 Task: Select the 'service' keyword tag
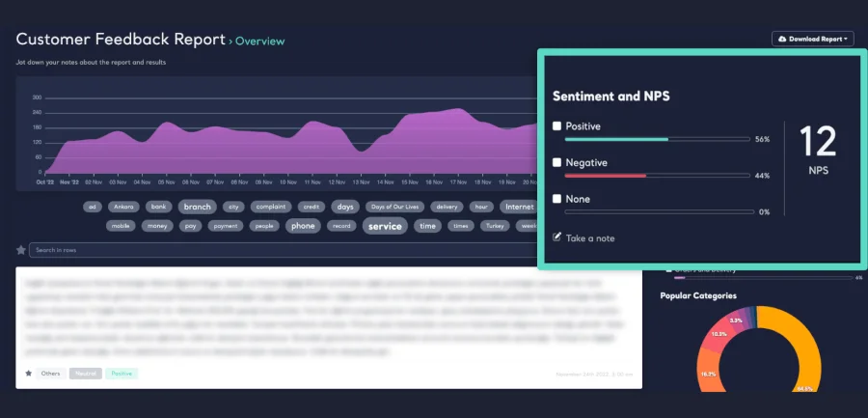pyautogui.click(x=385, y=226)
